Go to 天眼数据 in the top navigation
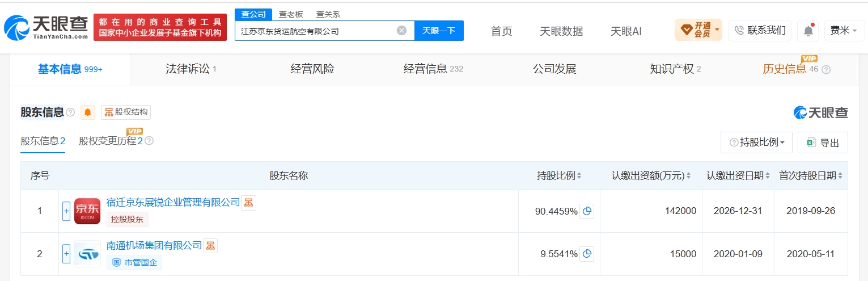The width and height of the screenshot is (868, 281). coord(561,31)
